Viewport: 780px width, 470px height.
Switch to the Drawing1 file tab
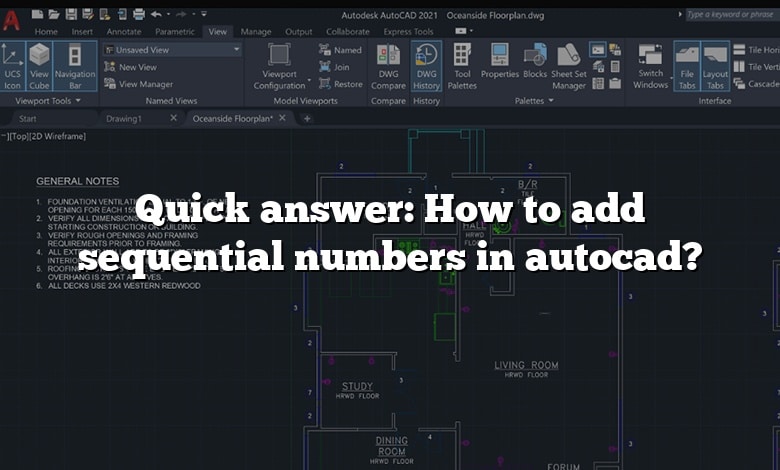124,118
